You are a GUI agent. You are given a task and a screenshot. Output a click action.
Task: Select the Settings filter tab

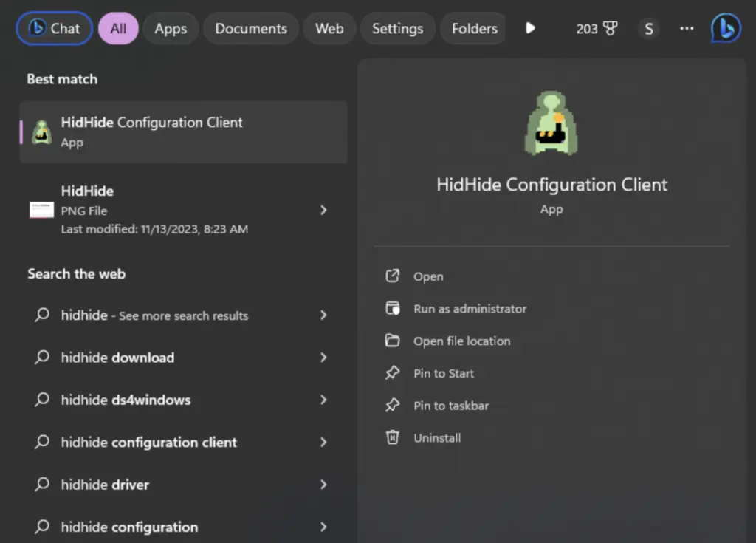pos(397,29)
